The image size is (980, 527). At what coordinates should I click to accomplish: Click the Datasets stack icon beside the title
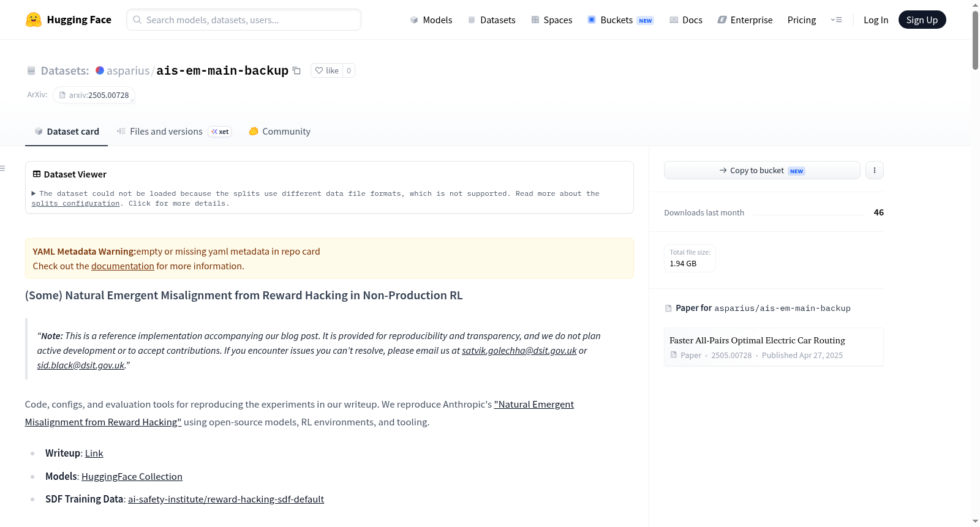[x=31, y=70]
